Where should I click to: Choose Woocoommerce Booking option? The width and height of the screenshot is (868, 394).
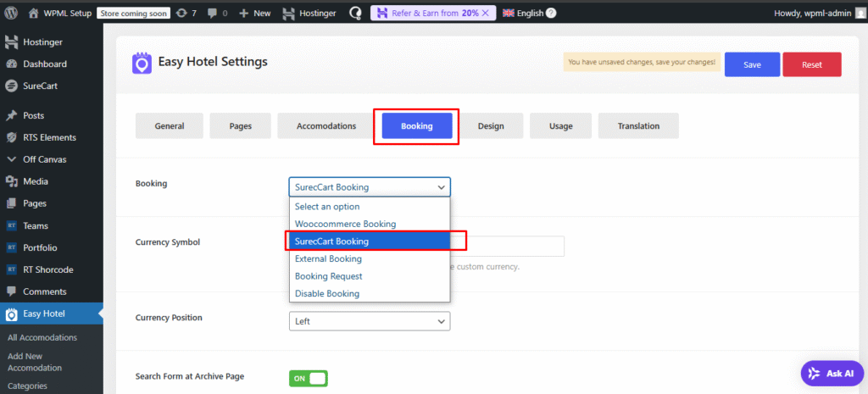click(370, 225)
